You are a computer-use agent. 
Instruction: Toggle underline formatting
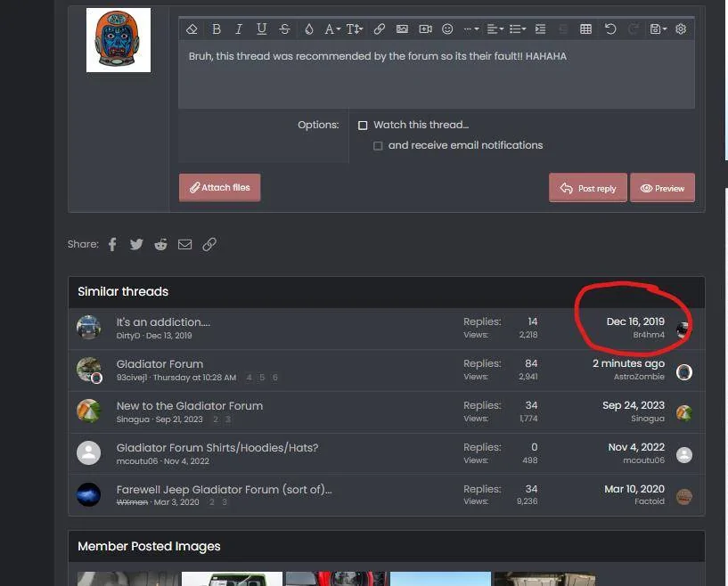click(x=261, y=29)
